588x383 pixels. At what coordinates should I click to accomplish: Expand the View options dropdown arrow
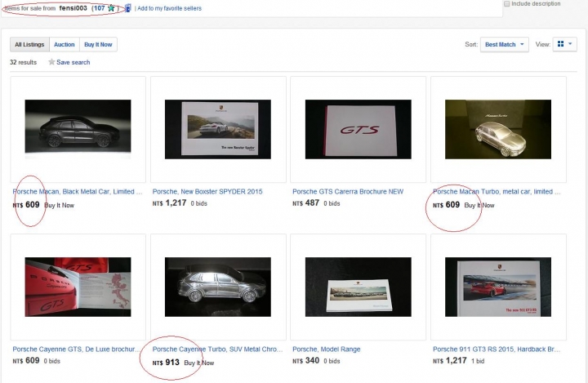tap(570, 44)
